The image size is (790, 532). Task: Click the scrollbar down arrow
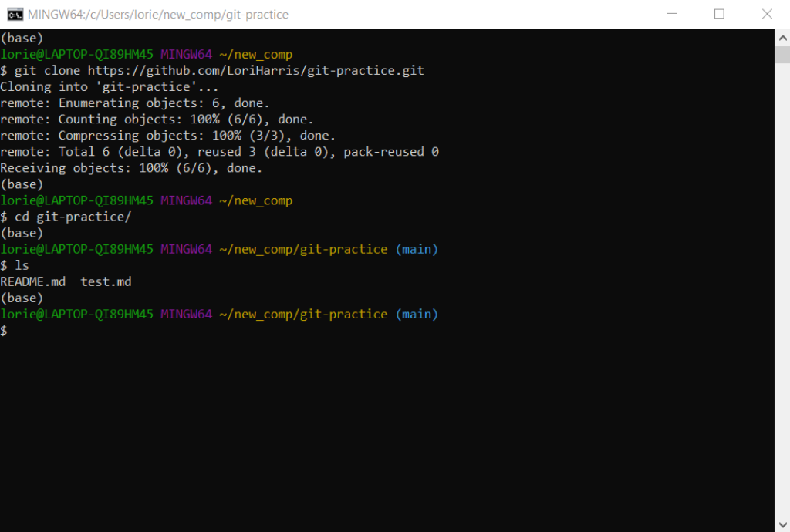[x=782, y=524]
